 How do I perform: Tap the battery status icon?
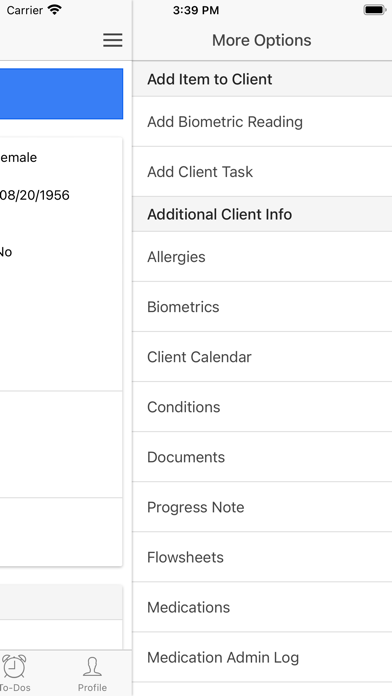pyautogui.click(x=374, y=10)
